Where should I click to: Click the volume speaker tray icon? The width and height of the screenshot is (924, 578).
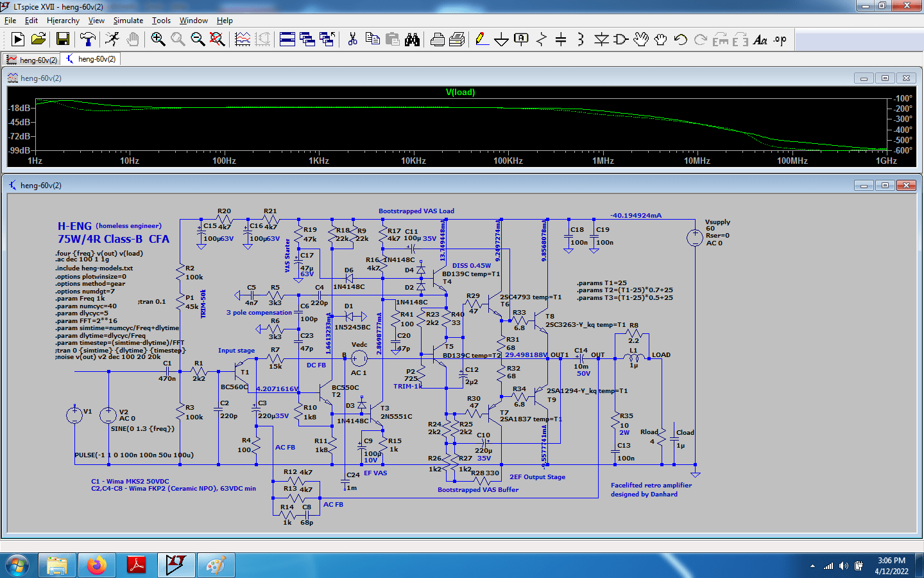pyautogui.click(x=843, y=566)
